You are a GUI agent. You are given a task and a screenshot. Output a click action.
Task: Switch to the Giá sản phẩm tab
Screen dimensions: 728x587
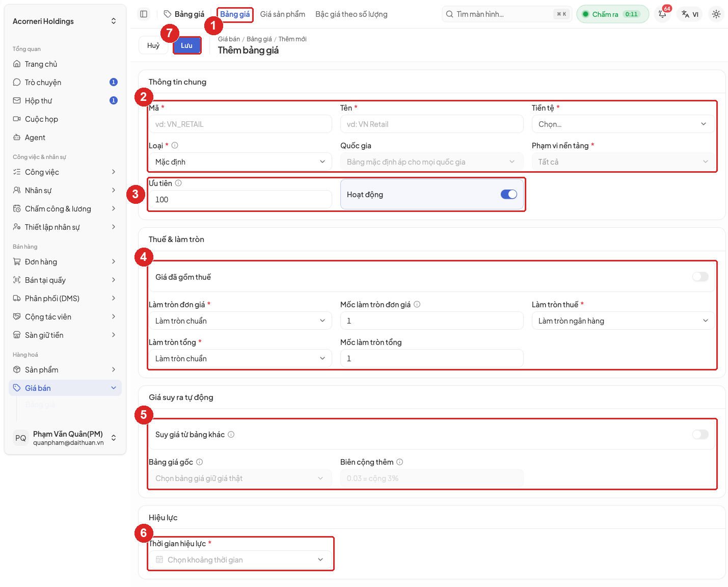click(x=283, y=14)
